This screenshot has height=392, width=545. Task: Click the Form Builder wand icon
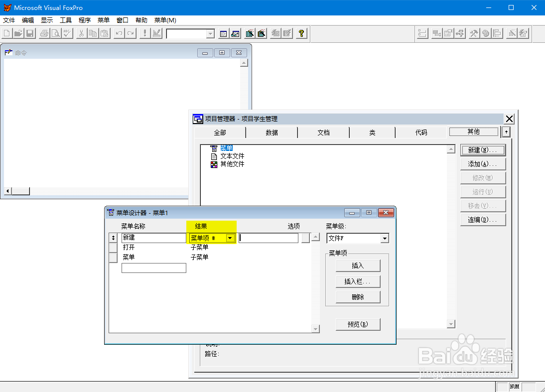coord(512,33)
